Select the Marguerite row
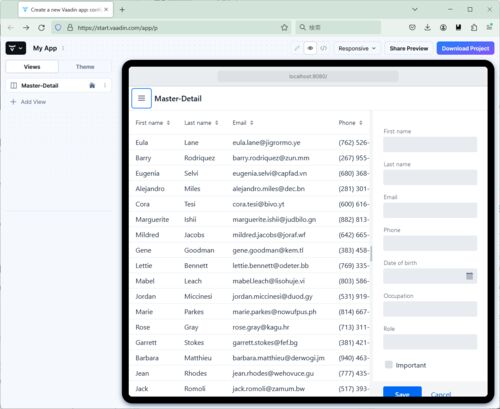Image resolution: width=500 pixels, height=409 pixels. click(x=250, y=219)
